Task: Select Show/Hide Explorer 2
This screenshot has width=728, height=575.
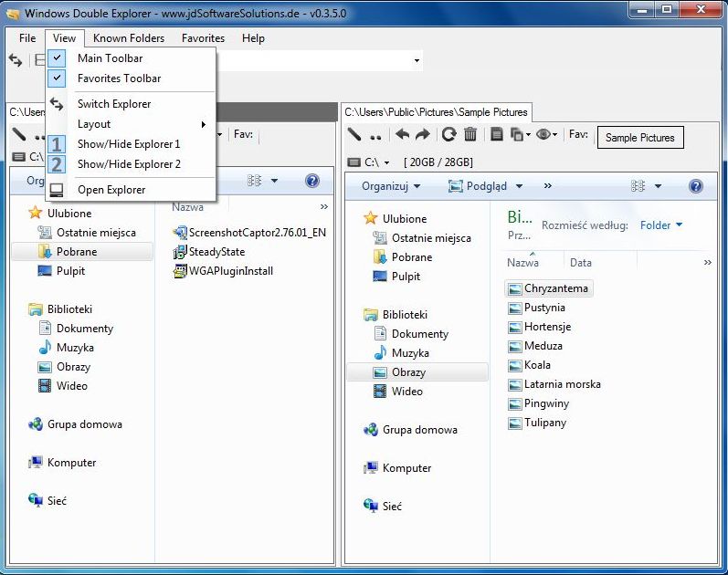Action: click(x=131, y=163)
